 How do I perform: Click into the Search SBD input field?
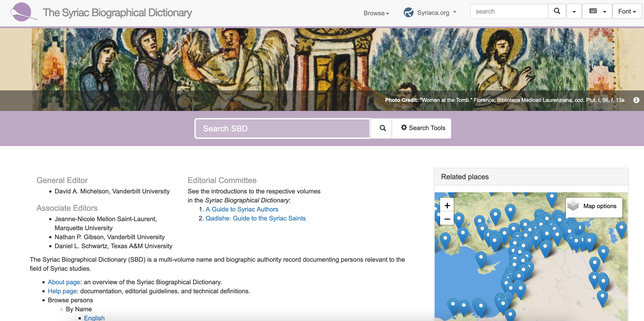click(x=282, y=128)
